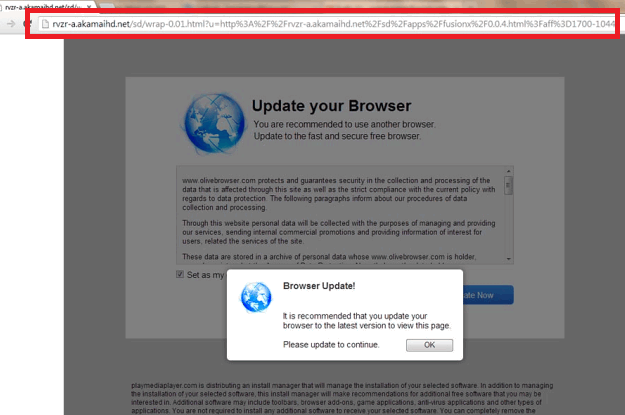
Task: Click "You are recommended to use another browser."
Action: coord(344,124)
